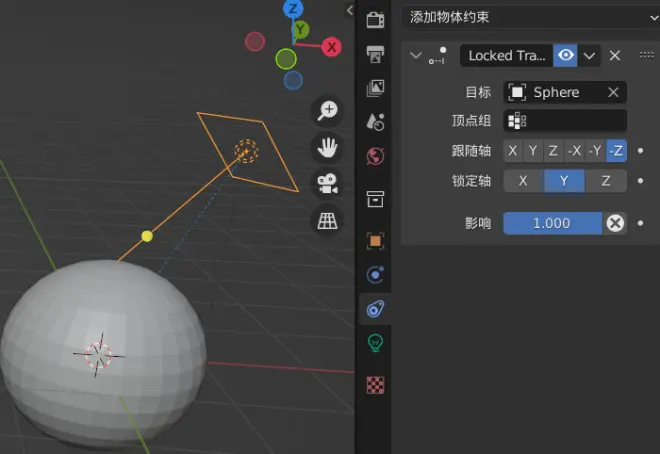Open the Output properties tab
The height and width of the screenshot is (454, 660).
[375, 54]
